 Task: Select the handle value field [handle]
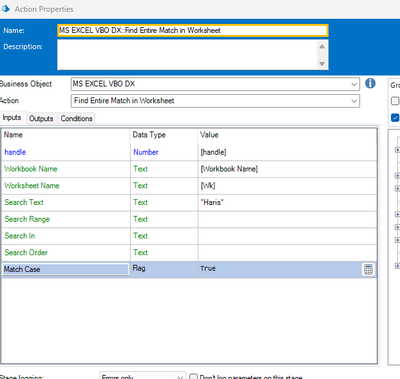pos(287,152)
